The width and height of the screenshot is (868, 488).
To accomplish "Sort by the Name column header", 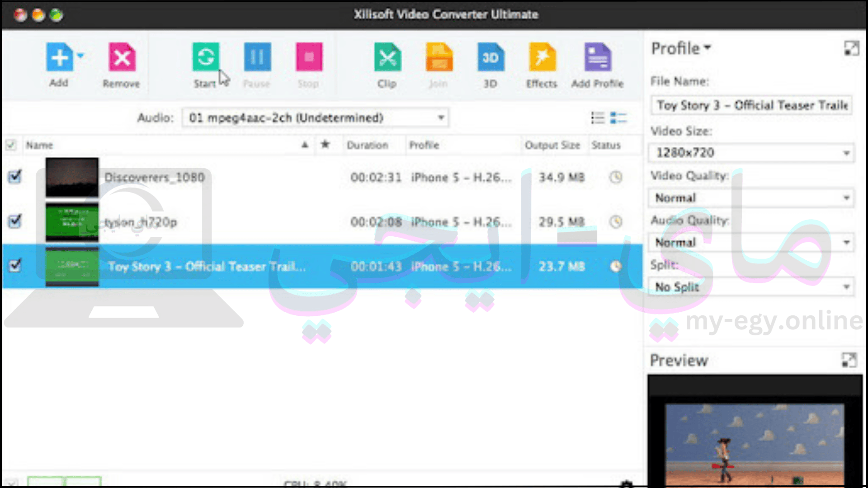I will [40, 145].
